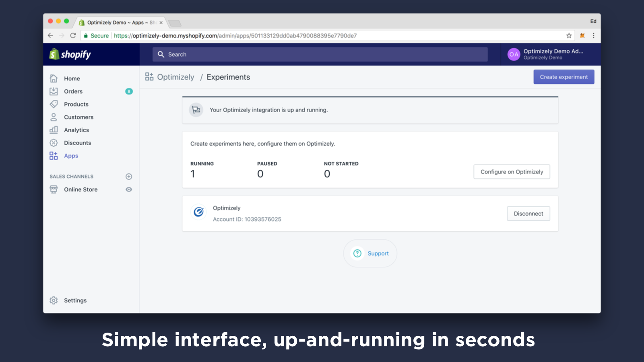
Task: Select the Analytics chart icon
Action: pos(54,130)
